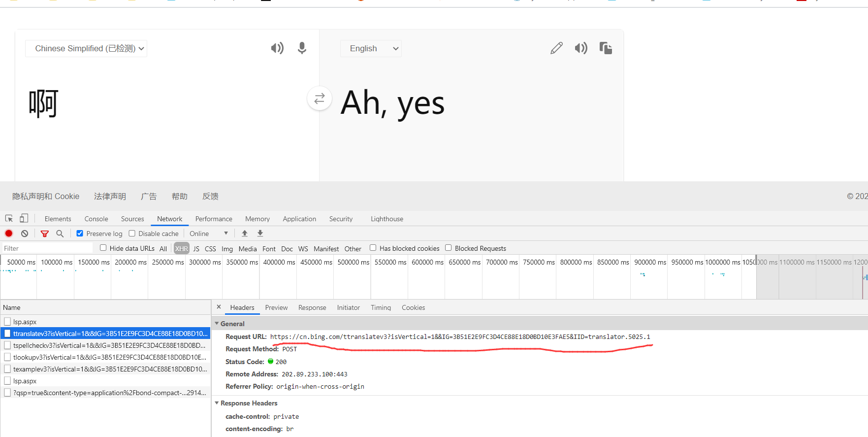Open the Application panel tab
Image resolution: width=868 pixels, height=437 pixels.
pos(299,219)
